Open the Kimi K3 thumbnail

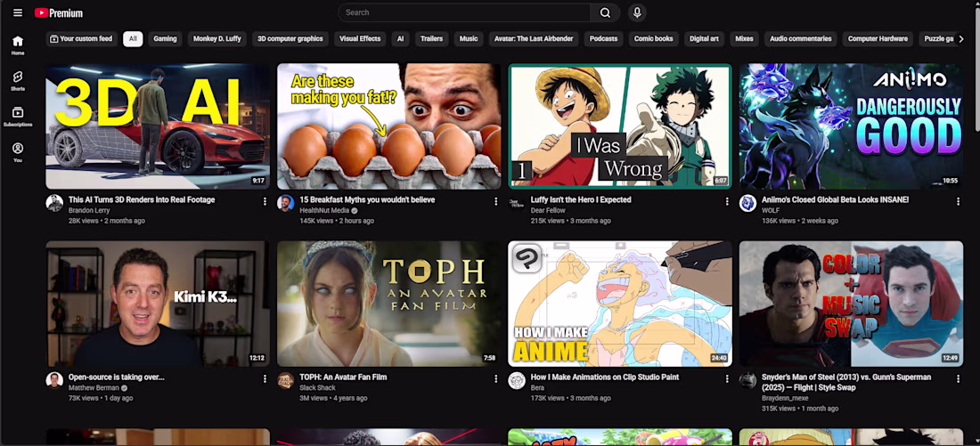[158, 304]
